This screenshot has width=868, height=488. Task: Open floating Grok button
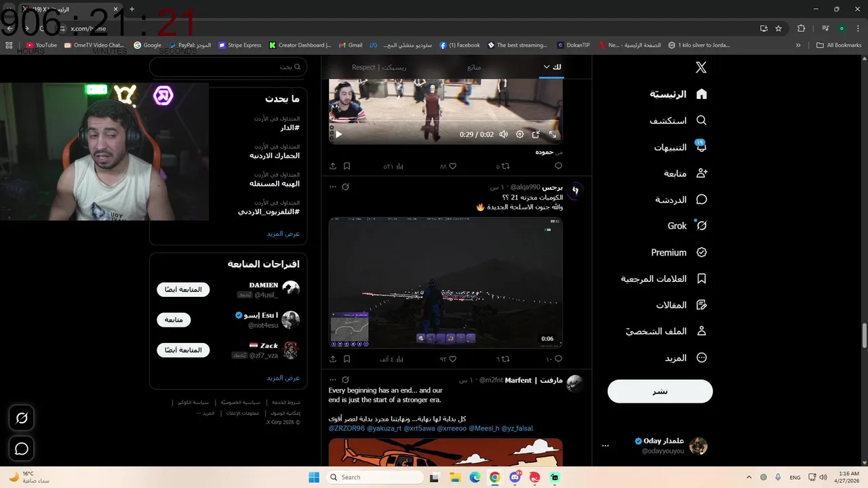tap(21, 418)
